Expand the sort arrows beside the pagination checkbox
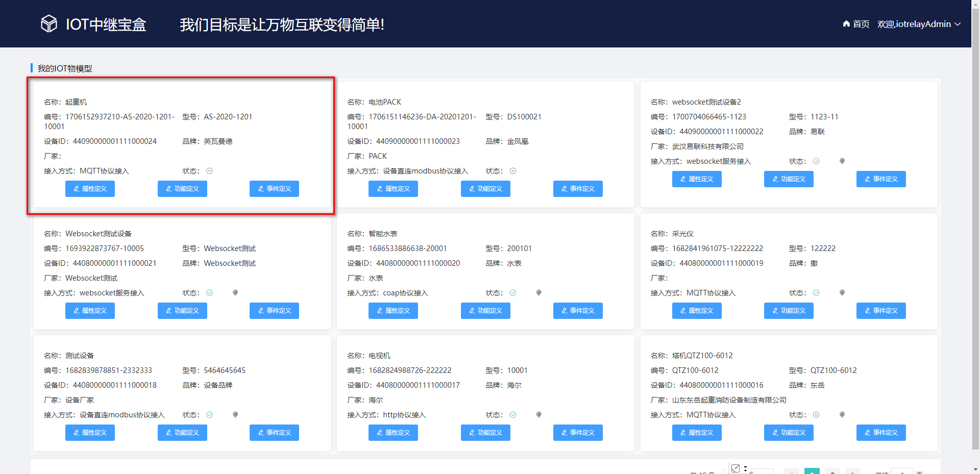980x474 pixels. pyautogui.click(x=744, y=468)
